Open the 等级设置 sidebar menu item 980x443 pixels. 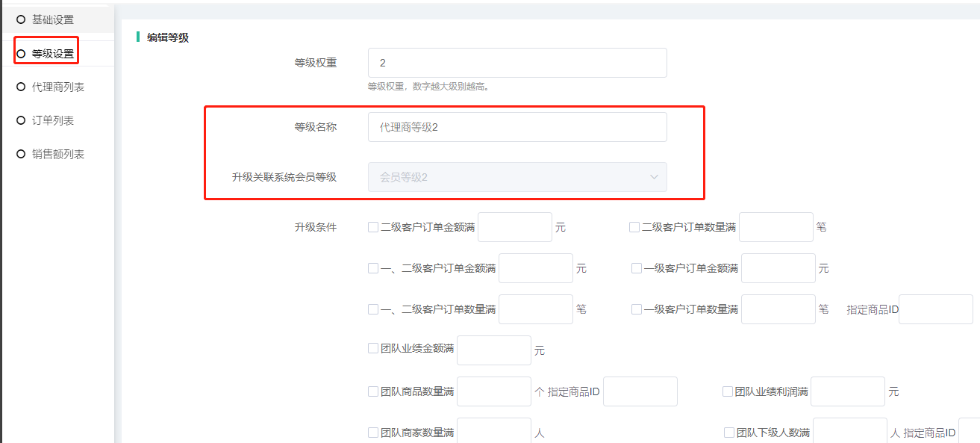point(52,54)
